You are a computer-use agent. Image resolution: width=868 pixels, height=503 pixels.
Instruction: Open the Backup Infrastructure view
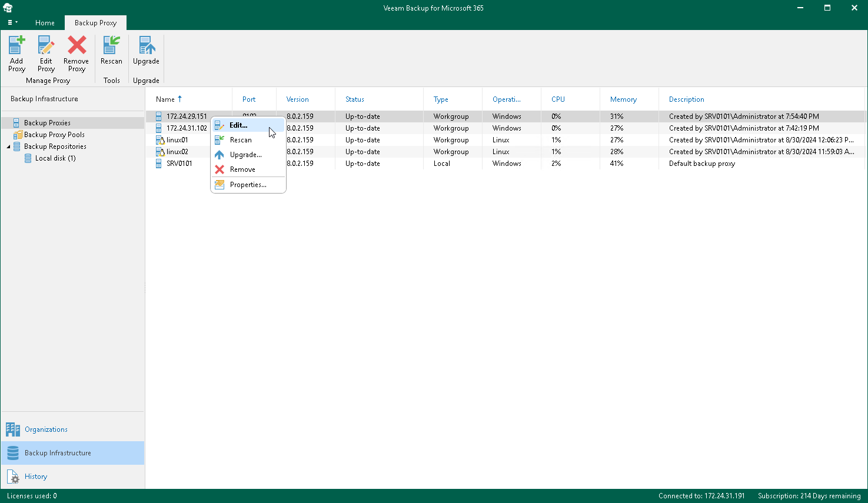[72, 453]
